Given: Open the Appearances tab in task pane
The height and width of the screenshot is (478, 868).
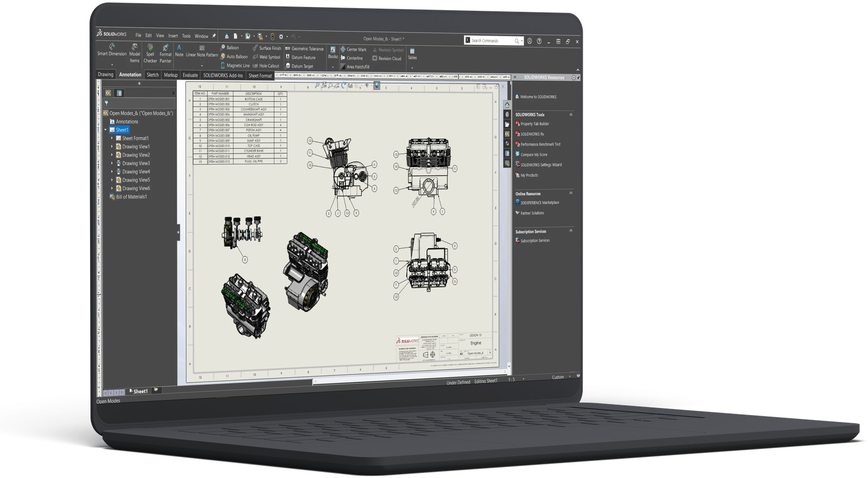Looking at the screenshot, I should [507, 144].
